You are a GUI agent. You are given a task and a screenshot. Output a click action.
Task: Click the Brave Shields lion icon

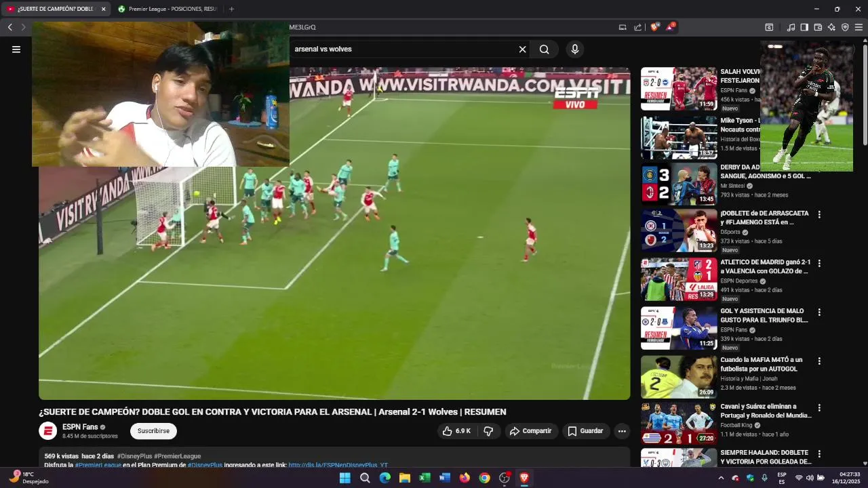tap(654, 27)
